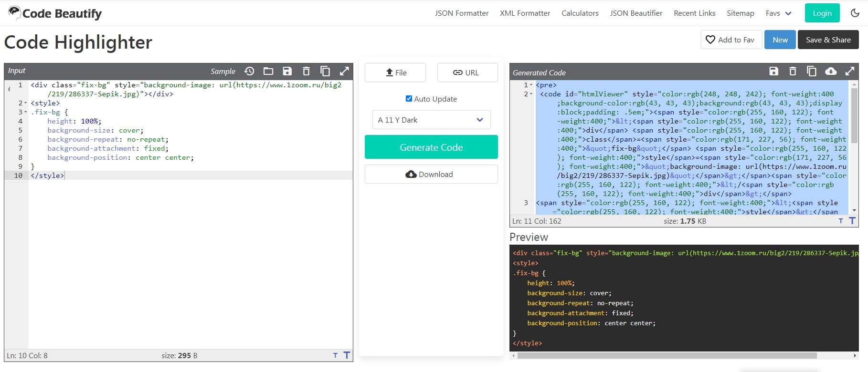Image resolution: width=868 pixels, height=372 pixels.
Task: Save generated code with floppy icon
Action: tap(774, 71)
